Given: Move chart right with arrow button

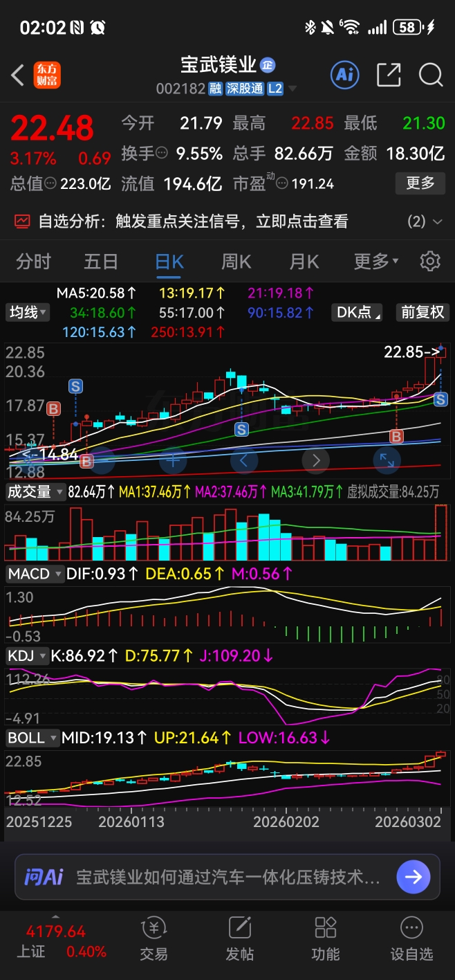Looking at the screenshot, I should click(316, 460).
